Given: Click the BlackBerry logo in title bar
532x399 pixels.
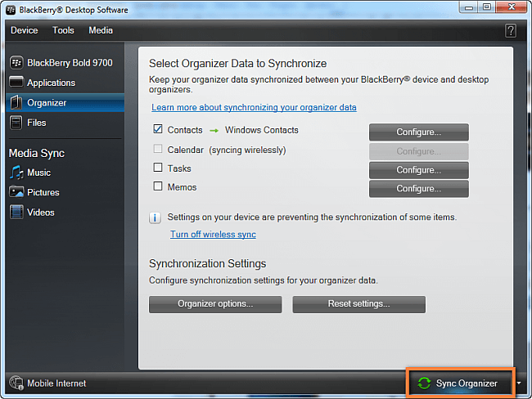Looking at the screenshot, I should (x=11, y=10).
